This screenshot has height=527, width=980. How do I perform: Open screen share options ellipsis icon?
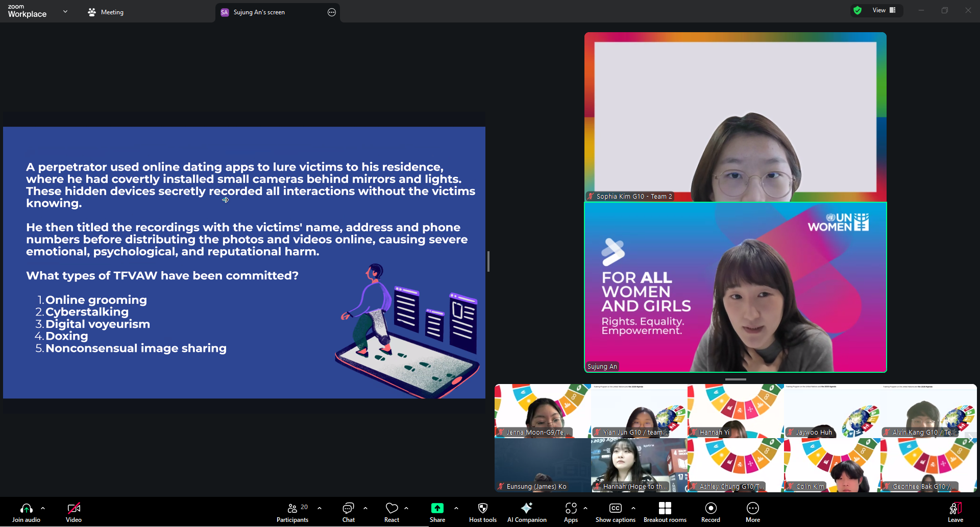(x=332, y=12)
